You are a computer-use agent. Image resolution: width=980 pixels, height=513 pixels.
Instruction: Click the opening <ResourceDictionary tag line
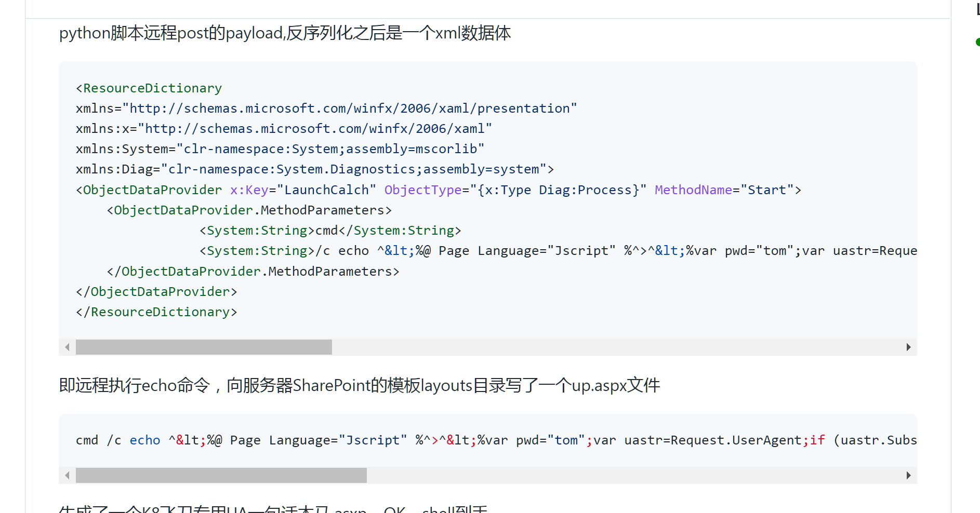tap(149, 88)
